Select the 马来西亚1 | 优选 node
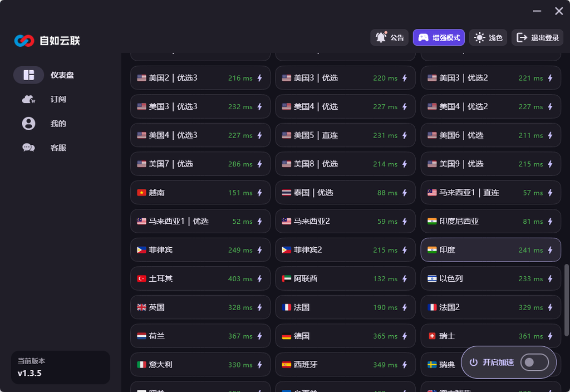The width and height of the screenshot is (570, 392). [x=200, y=221]
